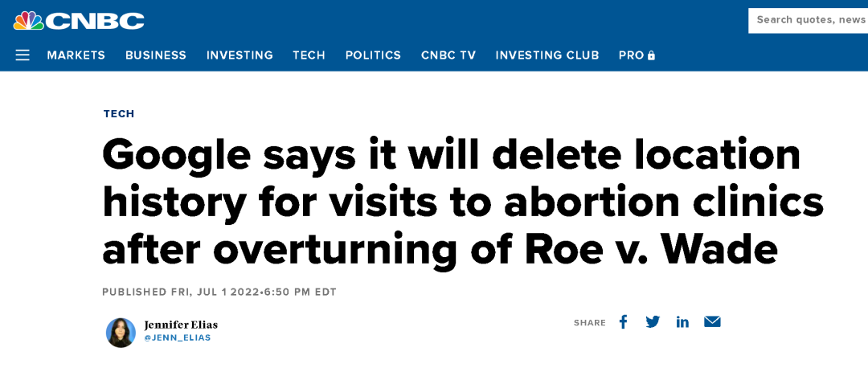Open the hamburger menu icon

pyautogui.click(x=23, y=55)
